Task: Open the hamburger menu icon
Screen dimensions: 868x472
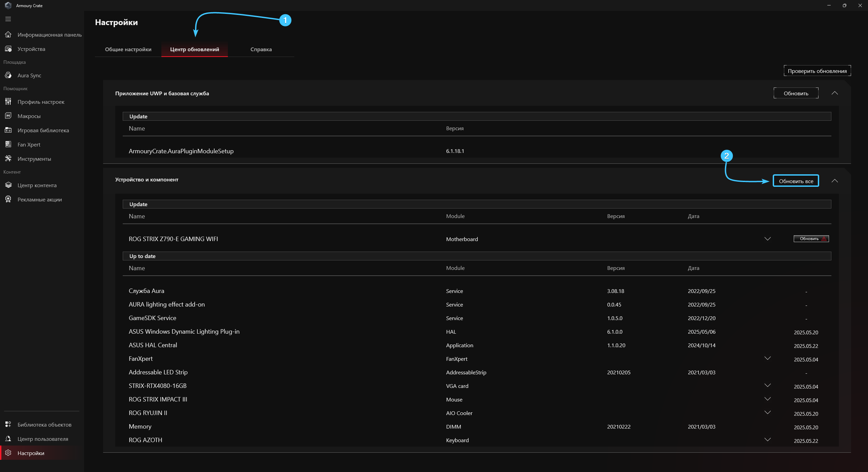Action: [8, 19]
